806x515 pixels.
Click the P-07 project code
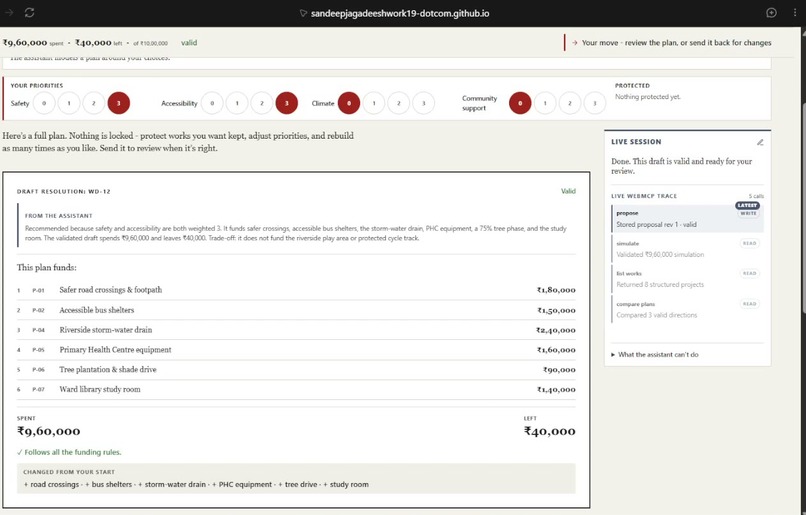[39, 390]
